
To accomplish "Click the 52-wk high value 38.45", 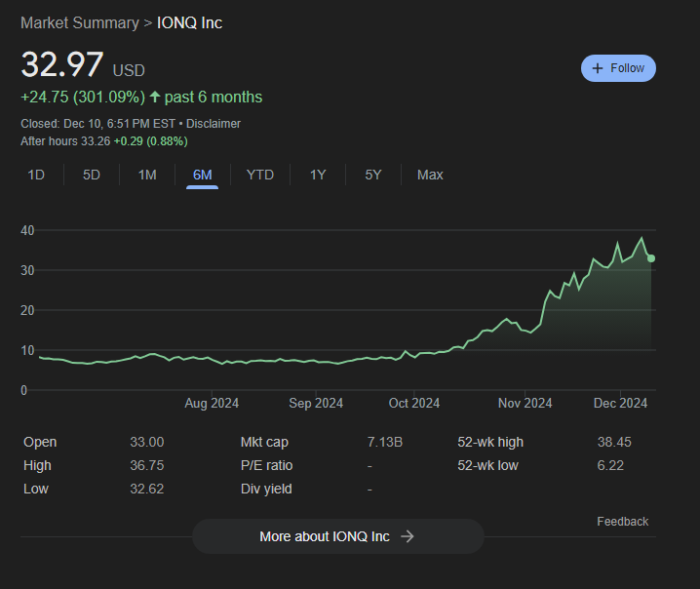I will 614,442.
